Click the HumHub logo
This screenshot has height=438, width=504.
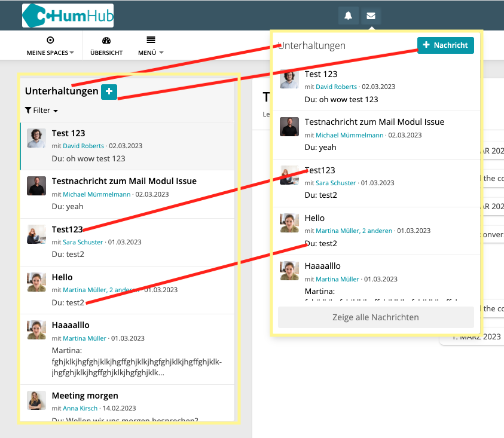(68, 16)
